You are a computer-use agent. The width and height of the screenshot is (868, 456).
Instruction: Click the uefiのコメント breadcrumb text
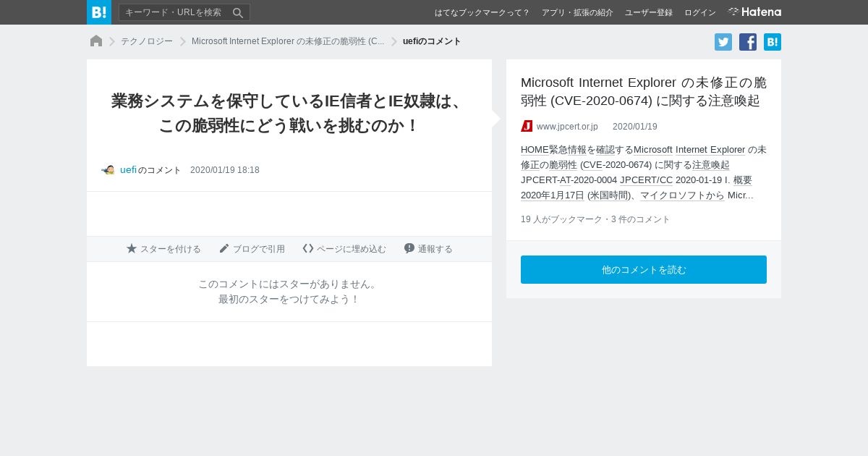pos(432,41)
